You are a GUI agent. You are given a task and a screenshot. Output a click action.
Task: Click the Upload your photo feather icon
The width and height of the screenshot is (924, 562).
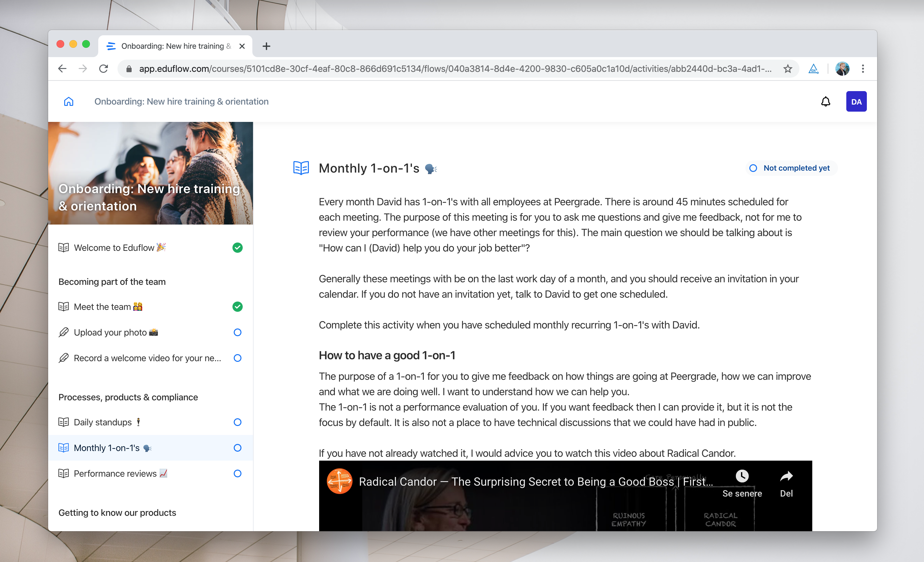point(63,332)
